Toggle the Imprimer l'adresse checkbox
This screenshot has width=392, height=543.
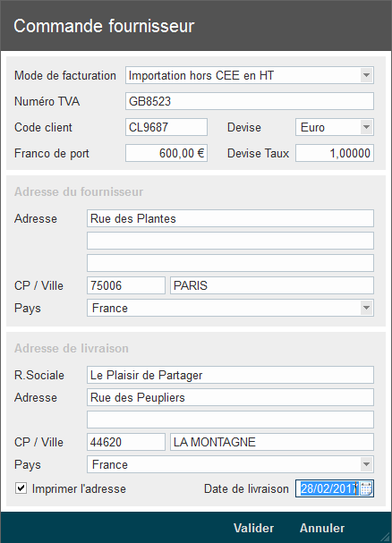21,488
